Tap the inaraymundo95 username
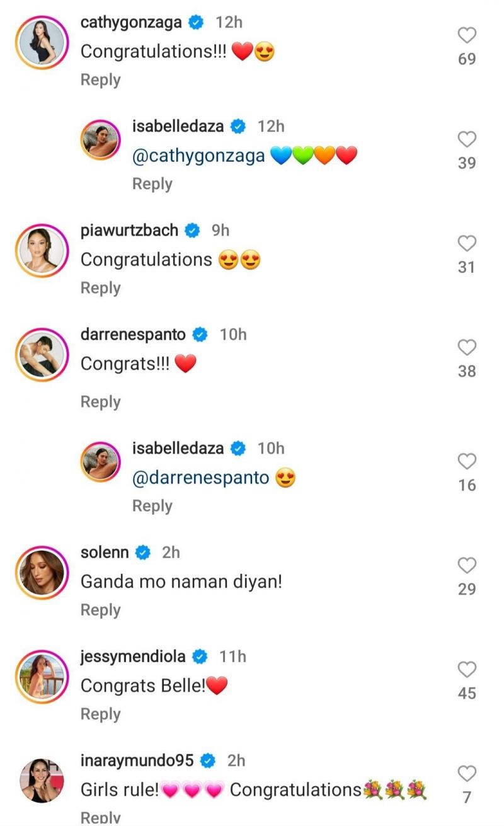 click(x=139, y=760)
